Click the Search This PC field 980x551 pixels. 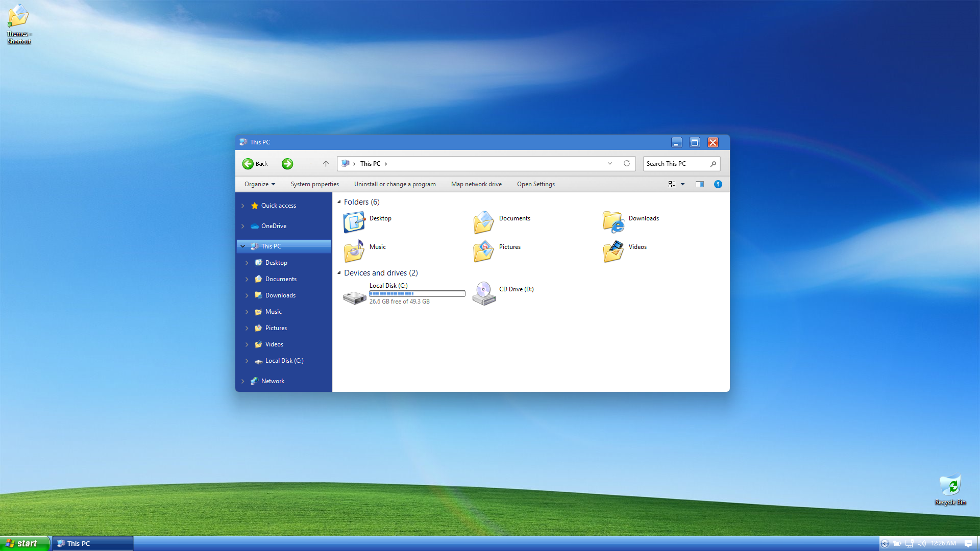676,164
